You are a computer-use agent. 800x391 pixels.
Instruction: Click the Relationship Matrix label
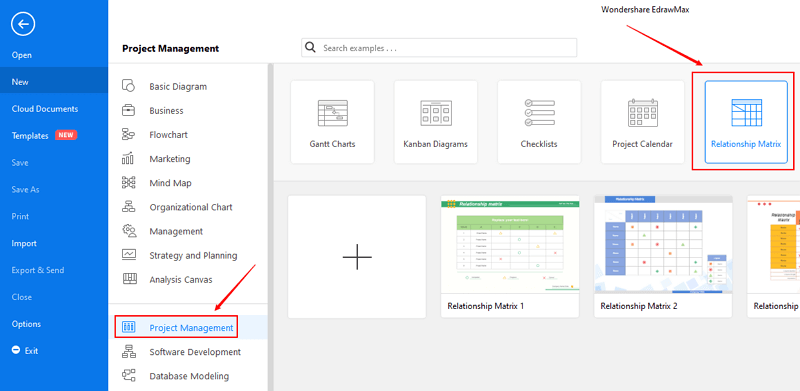(746, 144)
